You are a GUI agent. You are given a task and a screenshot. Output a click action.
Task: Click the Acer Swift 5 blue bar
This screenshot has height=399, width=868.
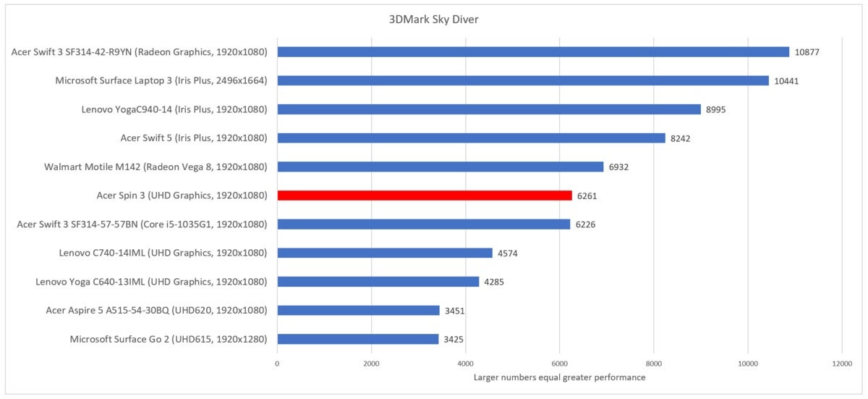471,138
